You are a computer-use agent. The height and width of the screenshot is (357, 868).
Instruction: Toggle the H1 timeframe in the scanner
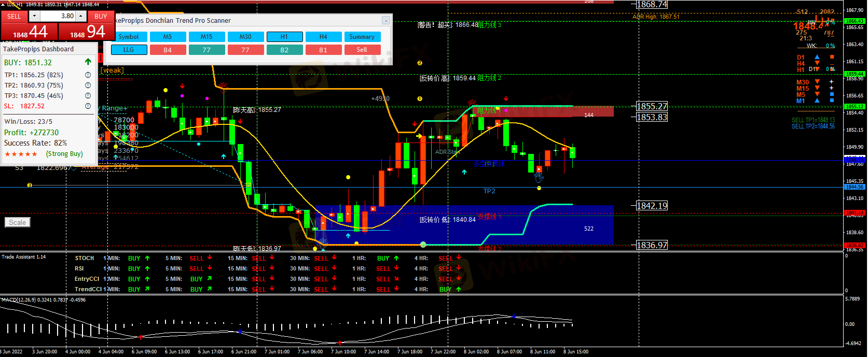[284, 37]
